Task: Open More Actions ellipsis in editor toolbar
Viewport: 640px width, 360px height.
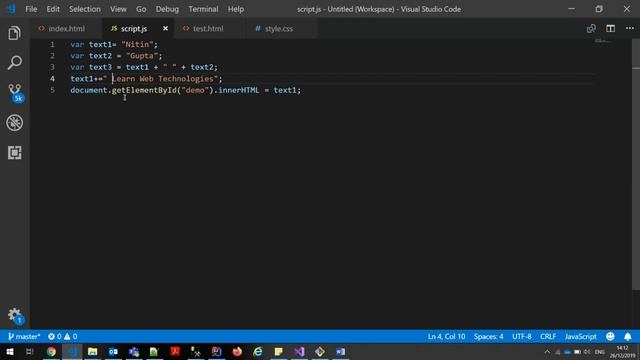Action: (629, 28)
